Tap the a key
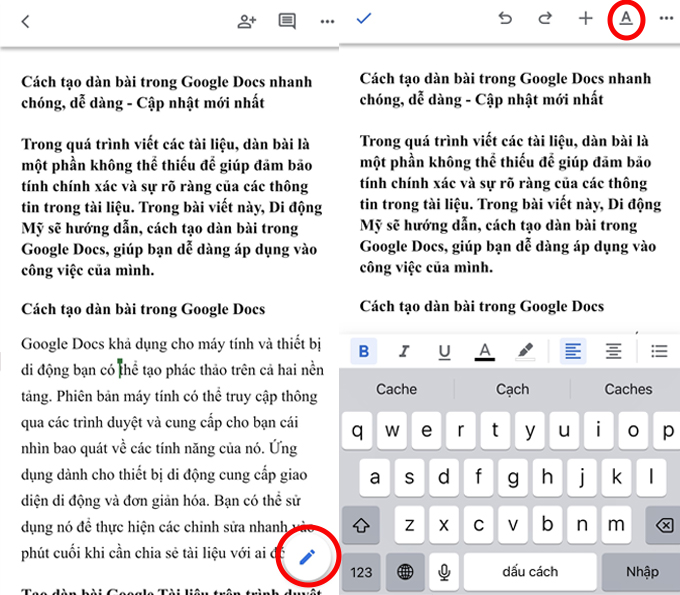 pyautogui.click(x=375, y=477)
